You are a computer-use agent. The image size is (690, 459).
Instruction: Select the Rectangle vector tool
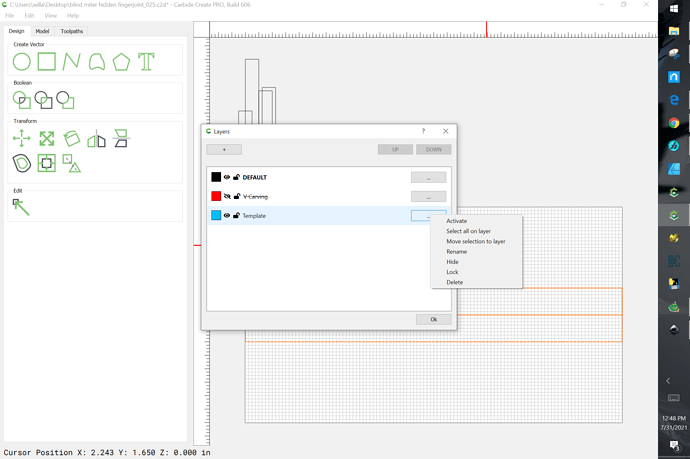tap(47, 62)
